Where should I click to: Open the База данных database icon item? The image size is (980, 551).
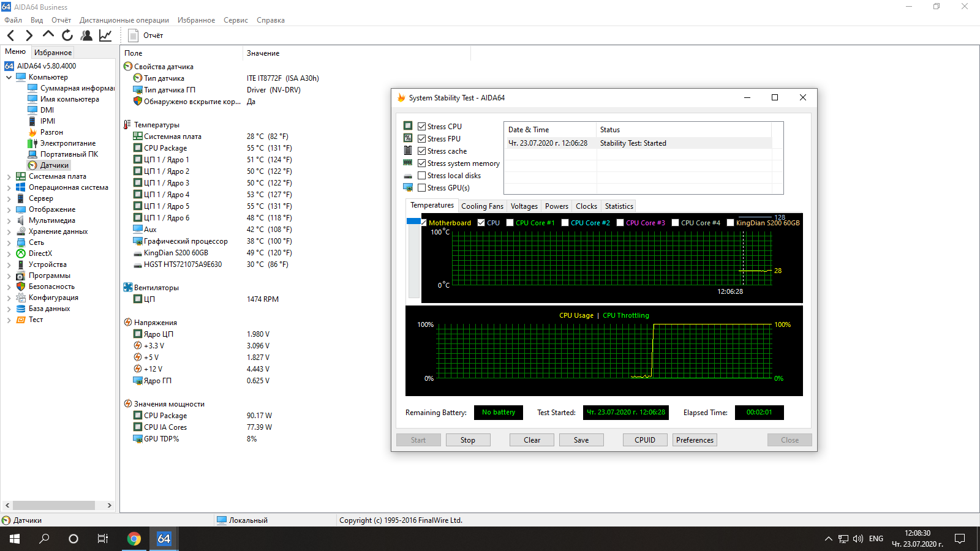(x=21, y=309)
